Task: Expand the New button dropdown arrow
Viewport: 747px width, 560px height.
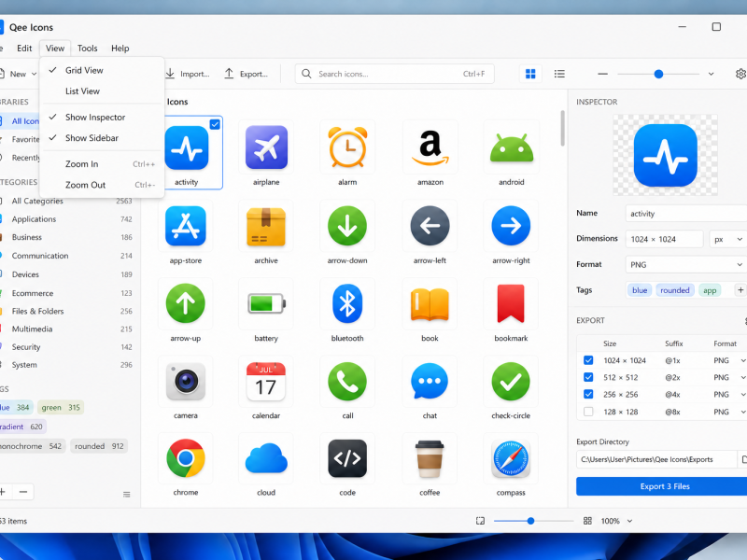Action: pyautogui.click(x=35, y=75)
